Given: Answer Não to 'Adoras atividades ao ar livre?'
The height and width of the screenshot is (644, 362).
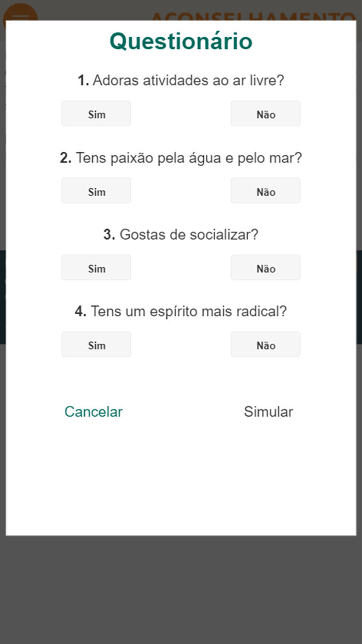Looking at the screenshot, I should (x=265, y=113).
